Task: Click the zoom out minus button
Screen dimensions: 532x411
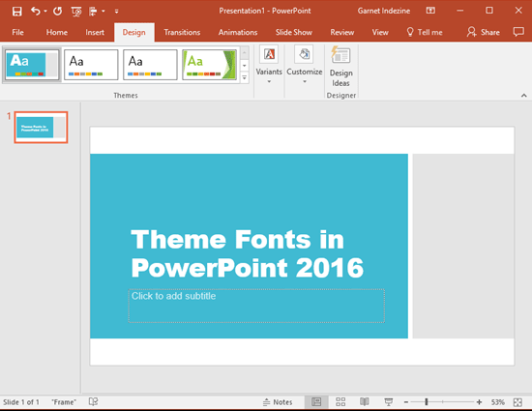Action: pyautogui.click(x=406, y=402)
